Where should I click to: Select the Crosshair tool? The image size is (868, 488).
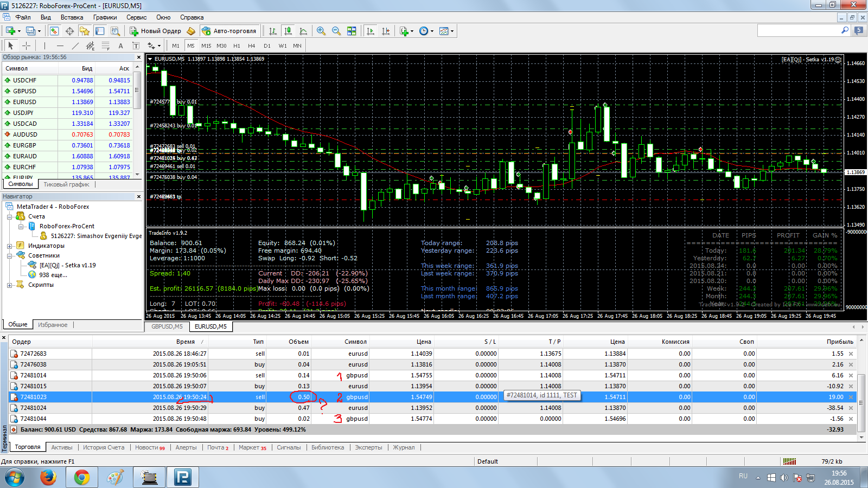26,46
